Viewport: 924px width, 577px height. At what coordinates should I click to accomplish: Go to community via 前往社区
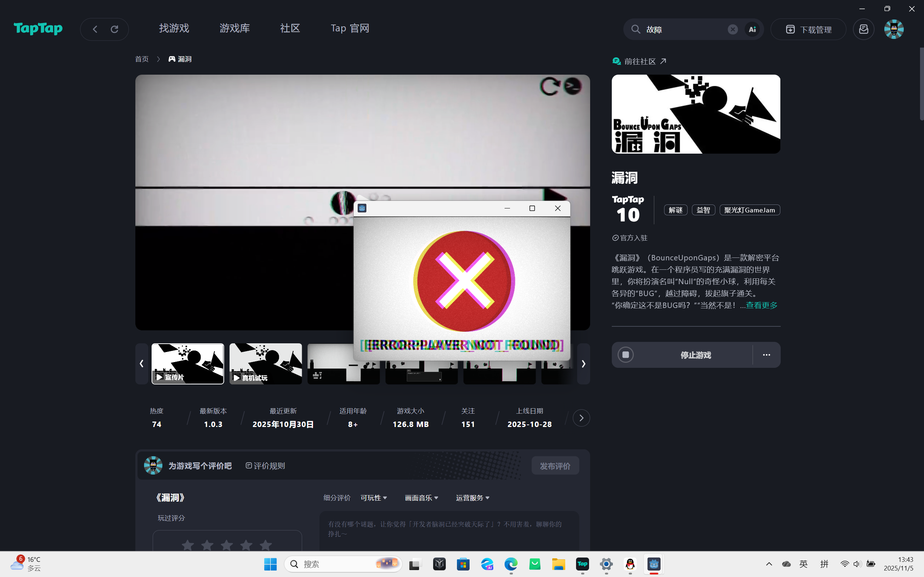point(640,61)
